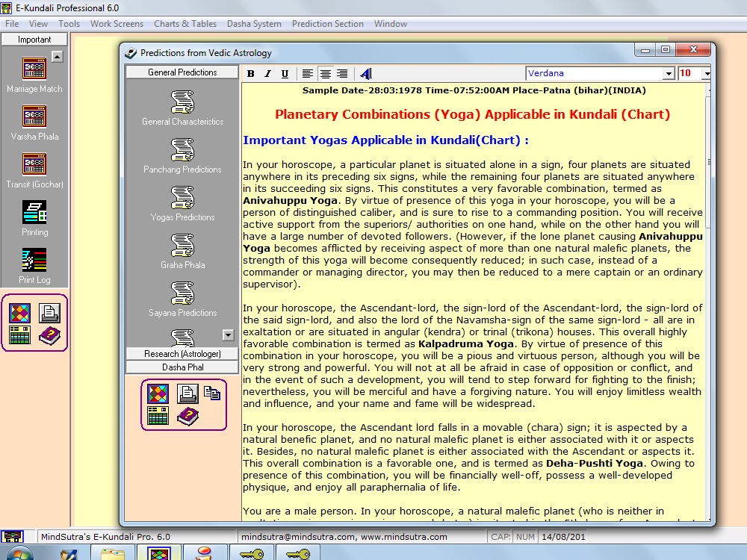Click the 'Kalpadruma Yoga' bold text
Image resolution: width=747 pixels, height=560 pixels.
[x=466, y=343]
